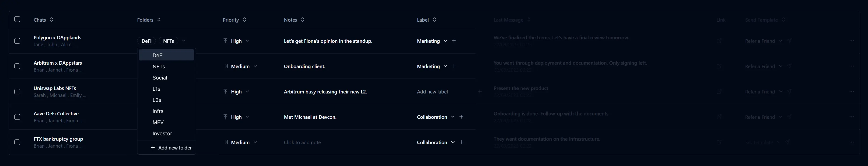Sort by the Priority column
This screenshot has height=166, width=868.
[245, 20]
